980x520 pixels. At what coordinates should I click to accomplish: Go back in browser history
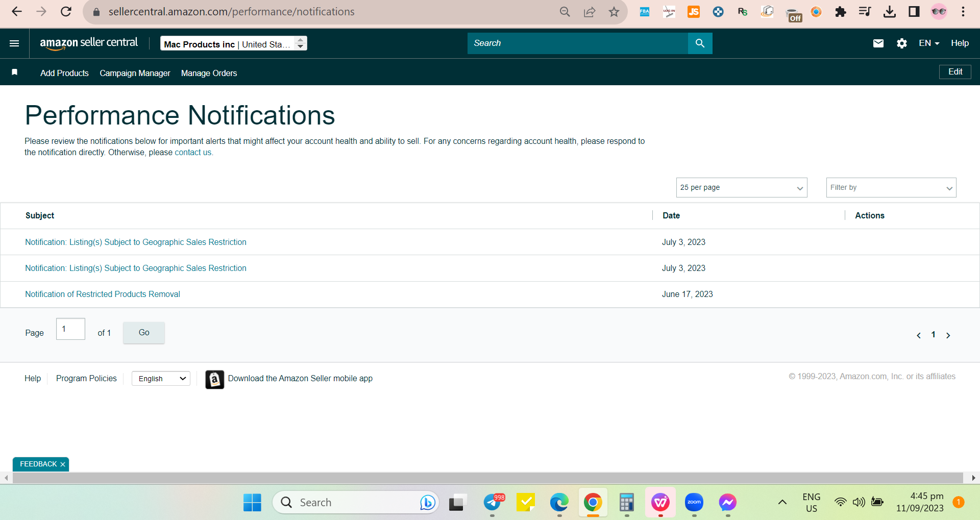tap(17, 12)
